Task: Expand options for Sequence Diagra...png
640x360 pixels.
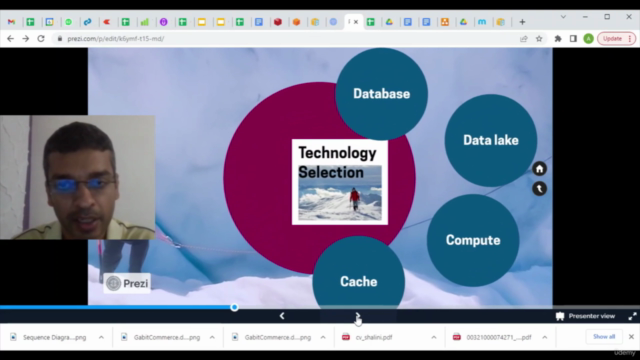Action: [x=101, y=337]
